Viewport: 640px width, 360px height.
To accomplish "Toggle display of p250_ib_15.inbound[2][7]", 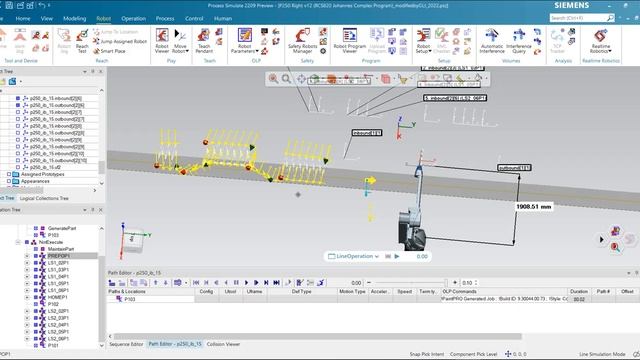I will click(18, 112).
